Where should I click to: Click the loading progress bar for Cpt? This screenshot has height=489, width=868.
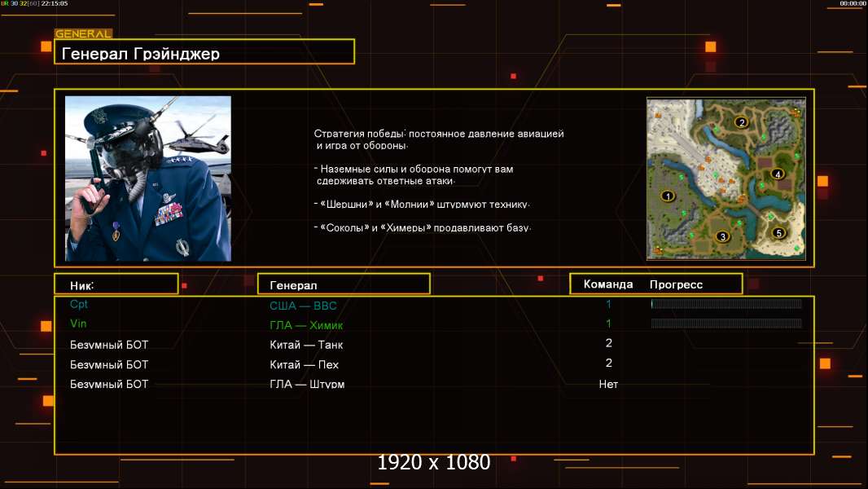[x=726, y=303]
